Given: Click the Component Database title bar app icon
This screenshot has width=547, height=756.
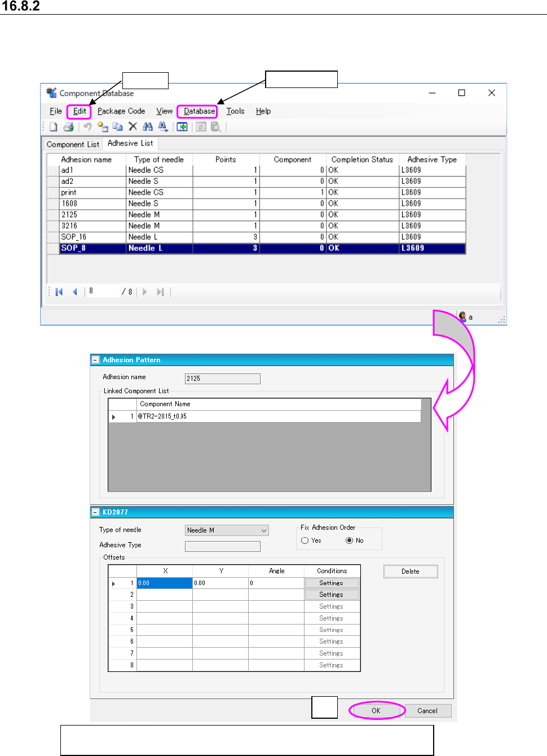Looking at the screenshot, I should 51,93.
